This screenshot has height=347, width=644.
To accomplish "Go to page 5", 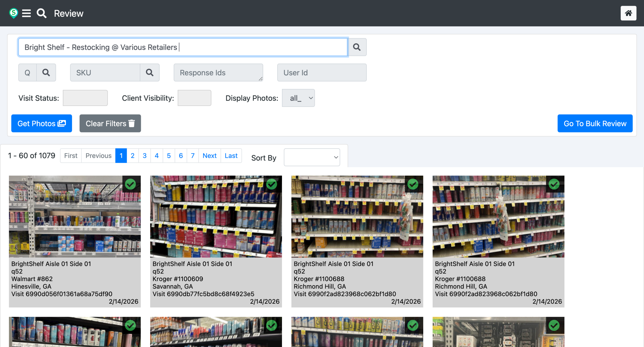I will point(169,156).
